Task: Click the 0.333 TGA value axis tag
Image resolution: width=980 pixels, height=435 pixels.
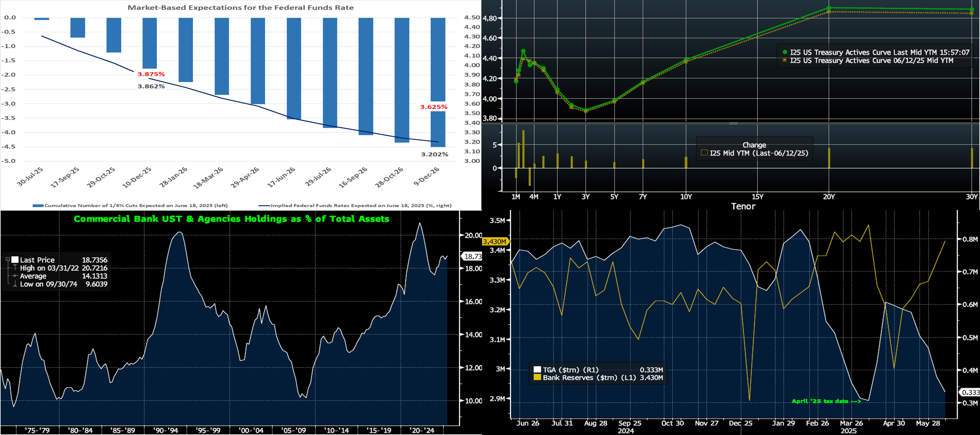Action: (970, 392)
